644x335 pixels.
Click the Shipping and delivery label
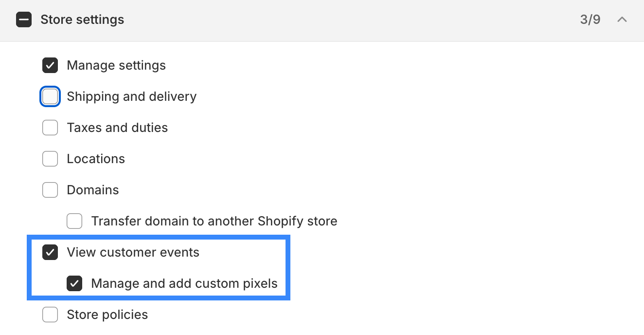[x=131, y=96]
